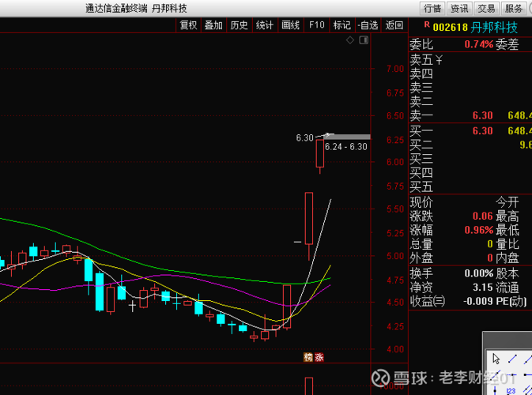
Task: Click the 叠加 toolbar button
Action: coord(213,25)
